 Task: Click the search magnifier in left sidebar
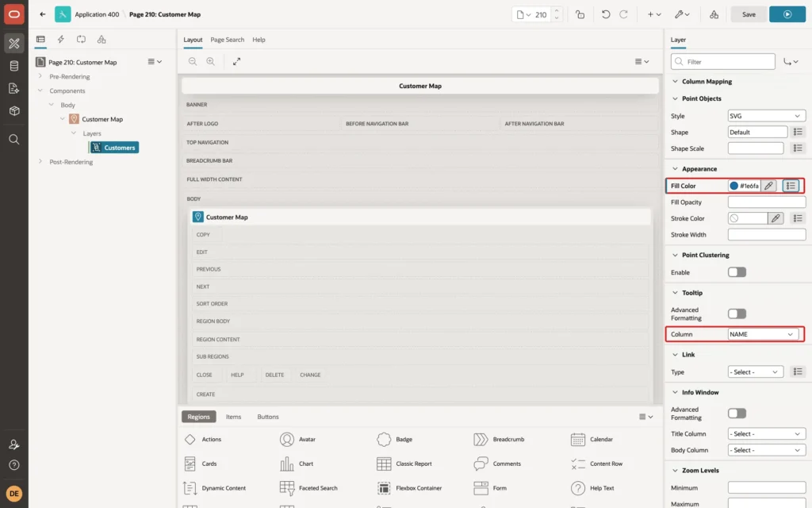pos(14,140)
